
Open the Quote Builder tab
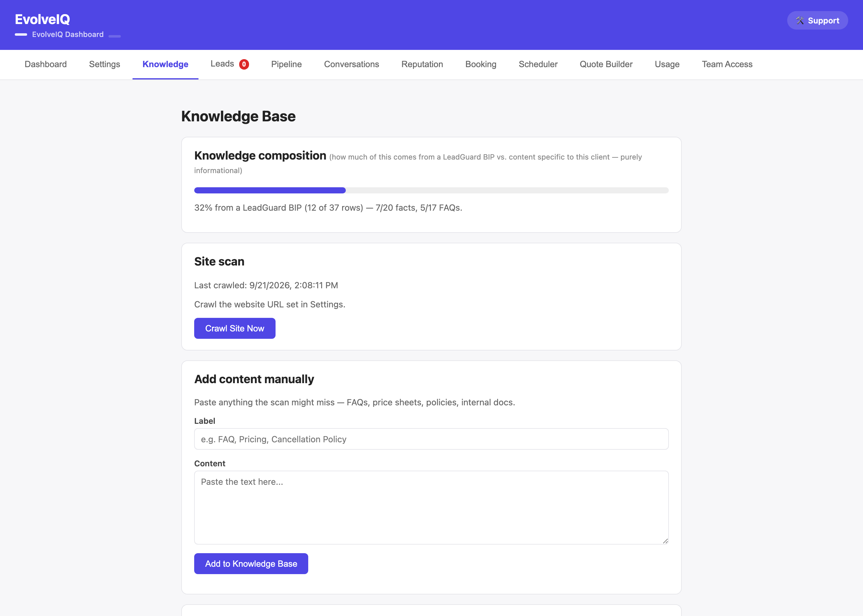pos(606,64)
